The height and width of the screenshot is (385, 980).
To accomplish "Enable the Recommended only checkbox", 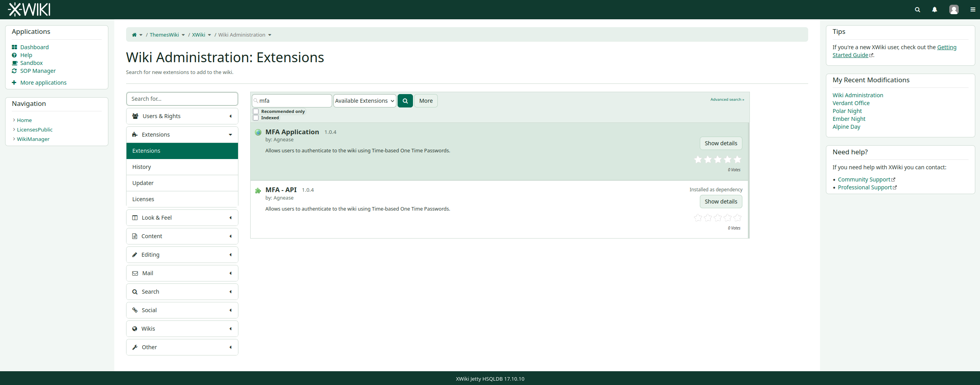I will (x=256, y=111).
